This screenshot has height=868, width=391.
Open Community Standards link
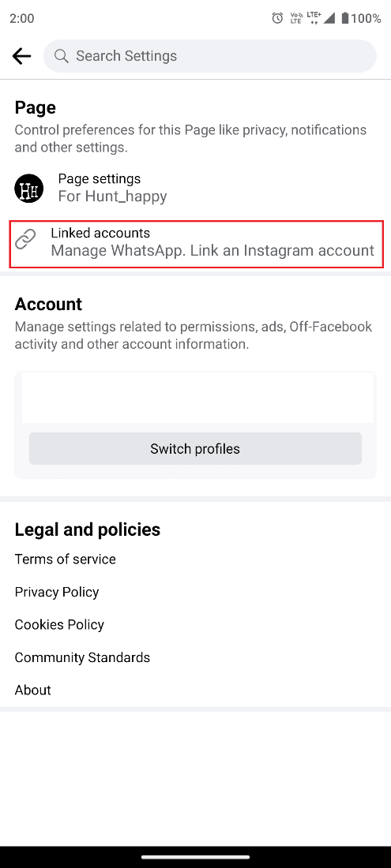[82, 657]
